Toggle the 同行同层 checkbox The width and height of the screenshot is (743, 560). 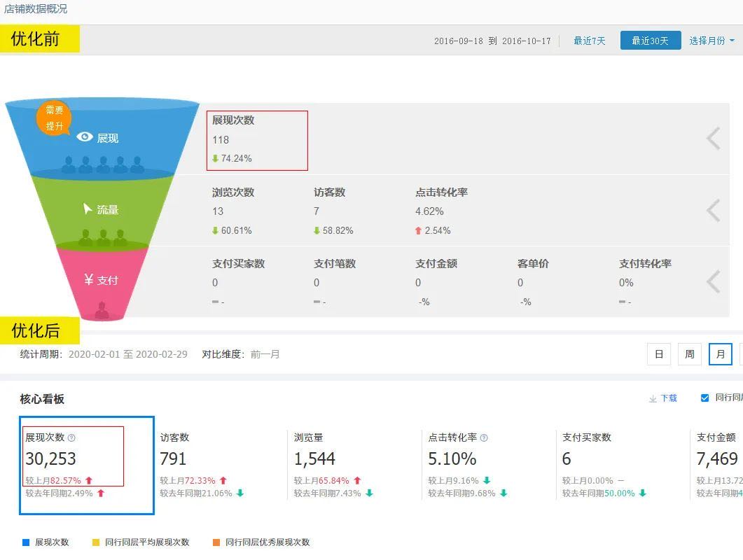pyautogui.click(x=704, y=398)
